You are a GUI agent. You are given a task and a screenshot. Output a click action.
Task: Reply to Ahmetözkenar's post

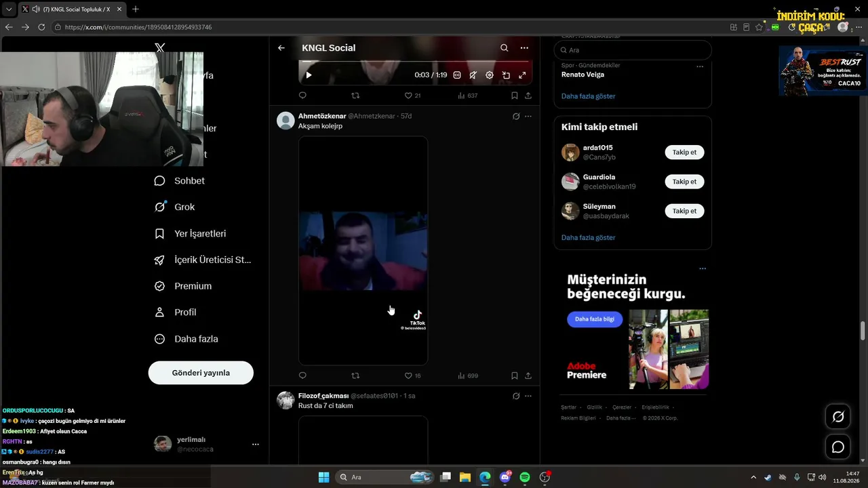(x=302, y=375)
